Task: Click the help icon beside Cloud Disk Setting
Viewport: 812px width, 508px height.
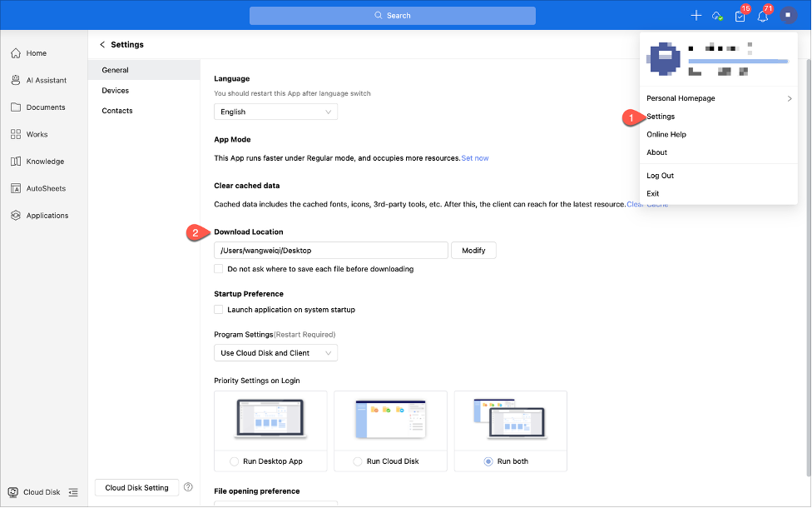Action: 188,487
